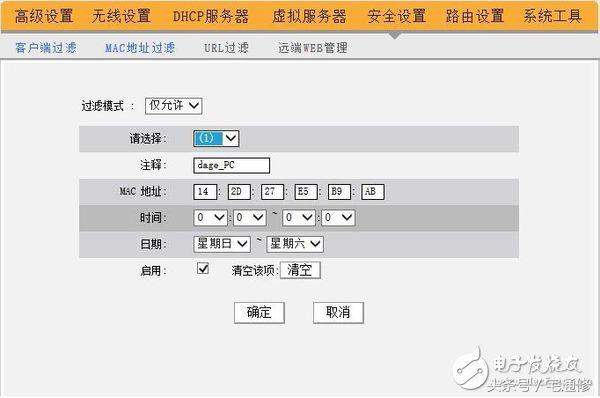The height and width of the screenshot is (398, 600).
Task: Open the end minute 时间 dropdown
Action: click(338, 218)
